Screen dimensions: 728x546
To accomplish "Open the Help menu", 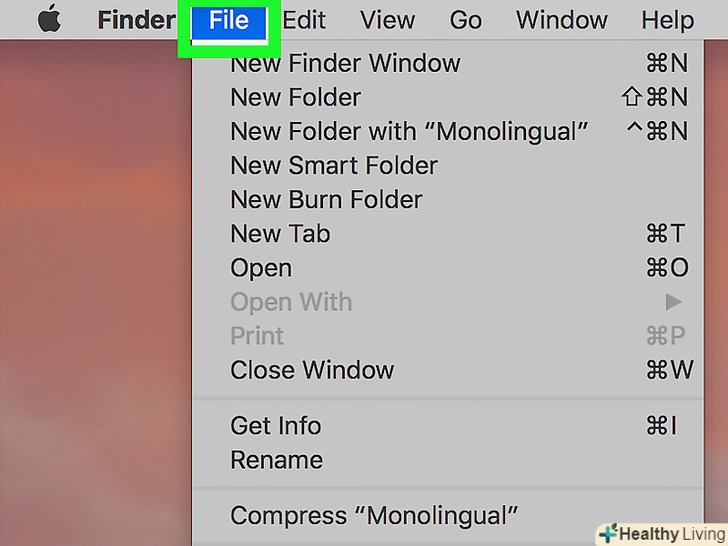I will tap(667, 20).
